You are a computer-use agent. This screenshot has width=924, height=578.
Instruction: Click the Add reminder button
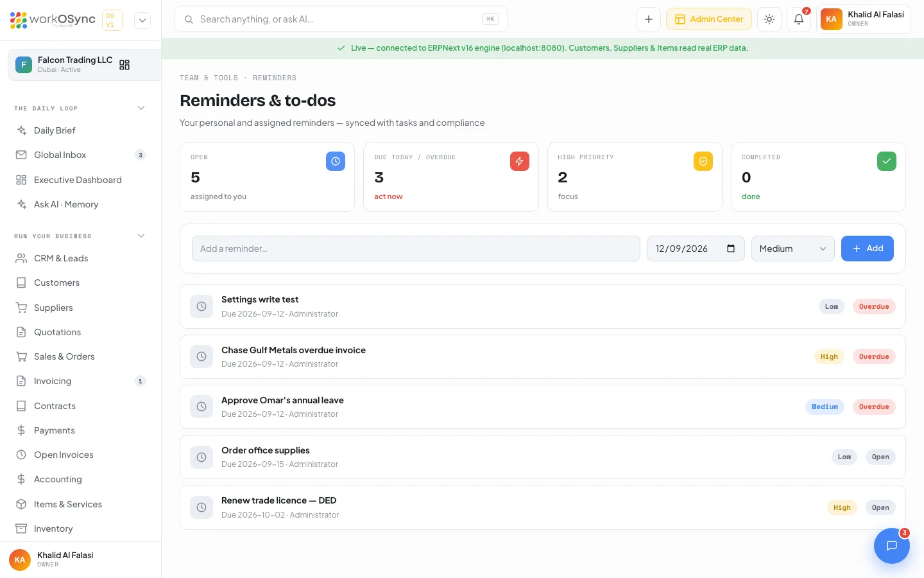pos(868,249)
